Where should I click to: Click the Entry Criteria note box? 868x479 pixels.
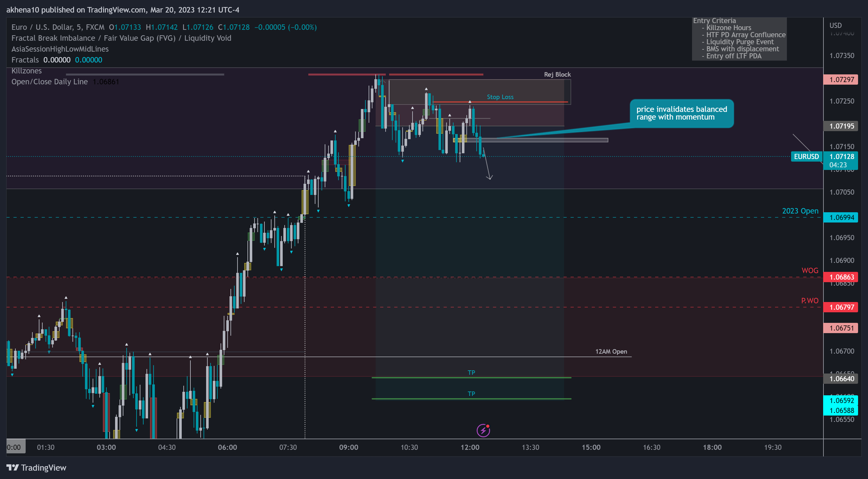[739, 39]
